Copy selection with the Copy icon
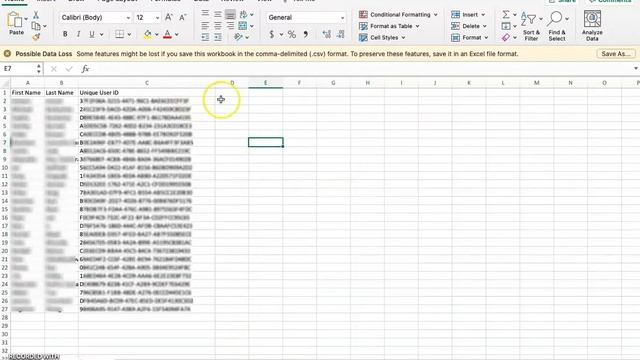This screenshot has height=360, width=640. [x=36, y=26]
